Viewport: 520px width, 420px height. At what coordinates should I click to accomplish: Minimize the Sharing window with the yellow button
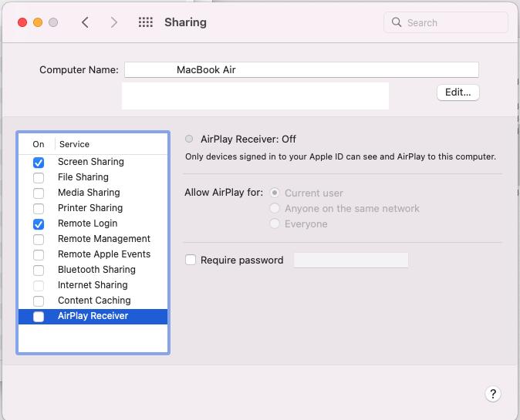coord(38,22)
